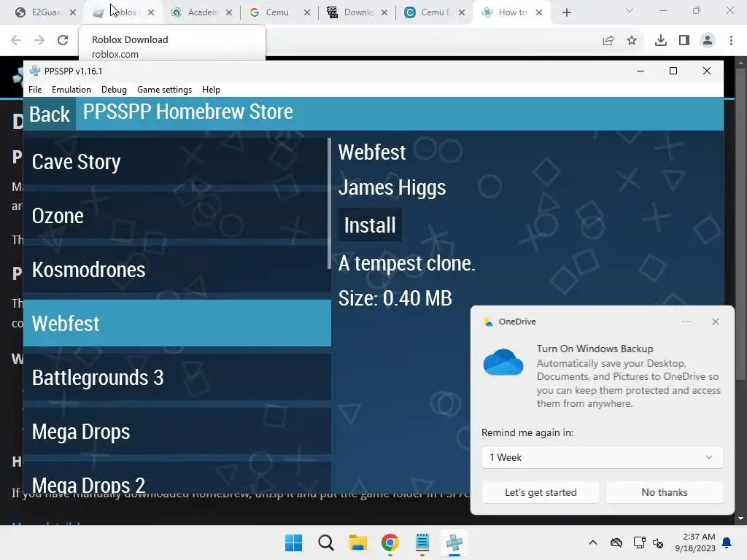Open File Explorer from taskbar

click(x=357, y=542)
